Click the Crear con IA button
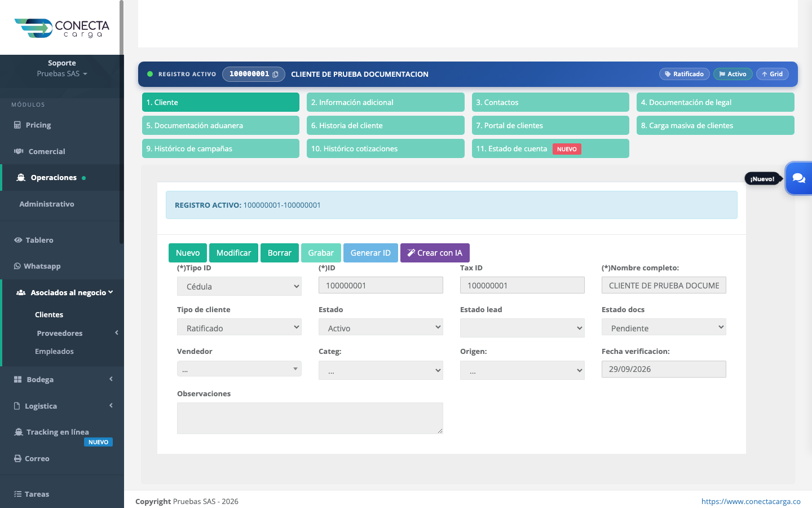 coord(435,253)
